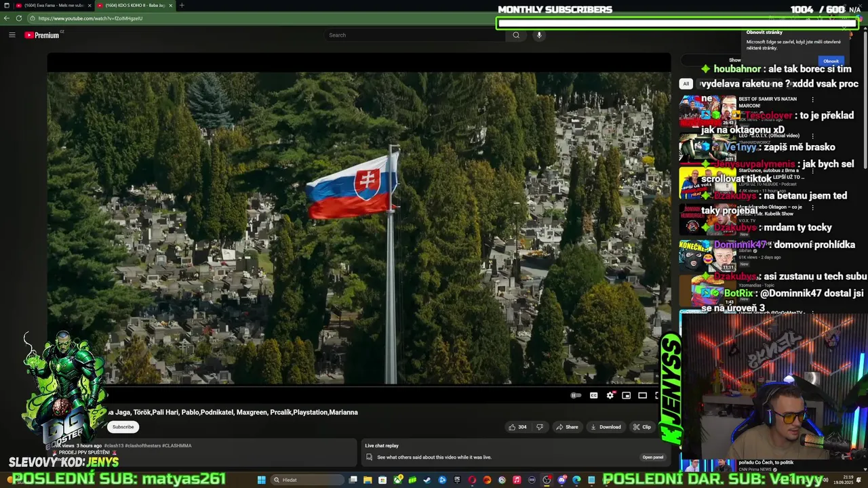Toggle the autoplay switch in the player

(x=576, y=395)
